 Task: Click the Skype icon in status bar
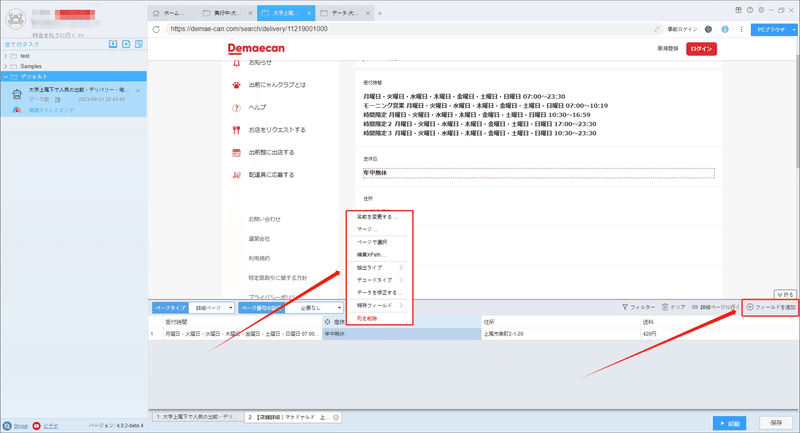tap(7, 426)
